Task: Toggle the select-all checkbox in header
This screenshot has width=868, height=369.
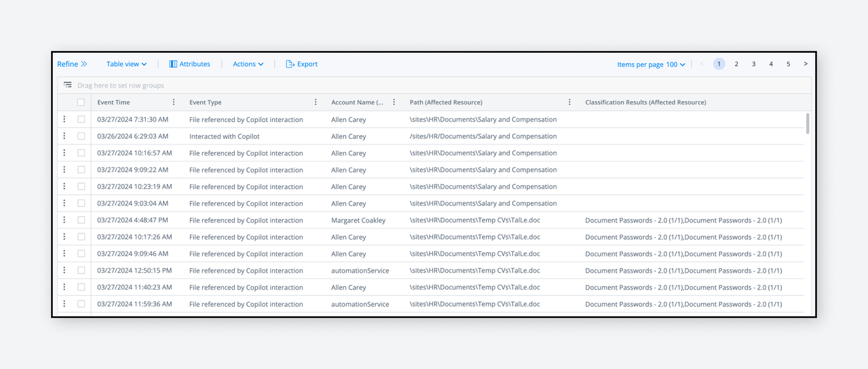Action: pyautogui.click(x=81, y=102)
